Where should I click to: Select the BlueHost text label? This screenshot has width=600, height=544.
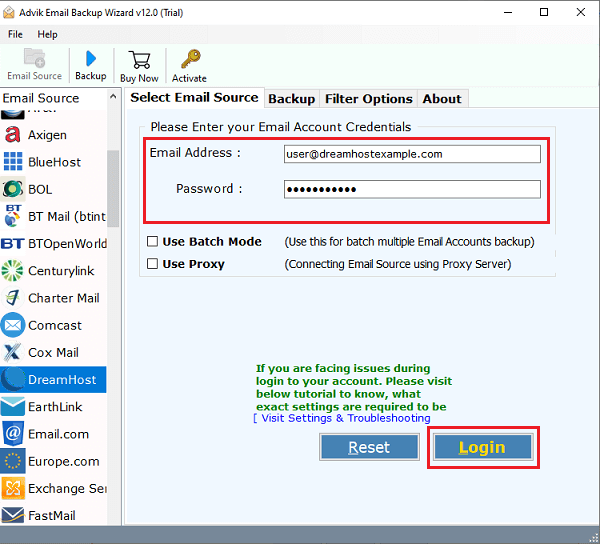tap(54, 162)
